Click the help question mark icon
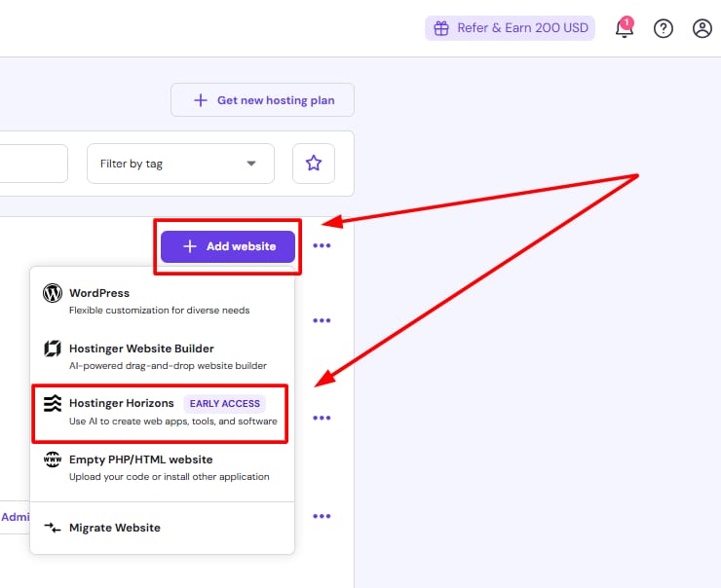The height and width of the screenshot is (588, 721). tap(664, 29)
